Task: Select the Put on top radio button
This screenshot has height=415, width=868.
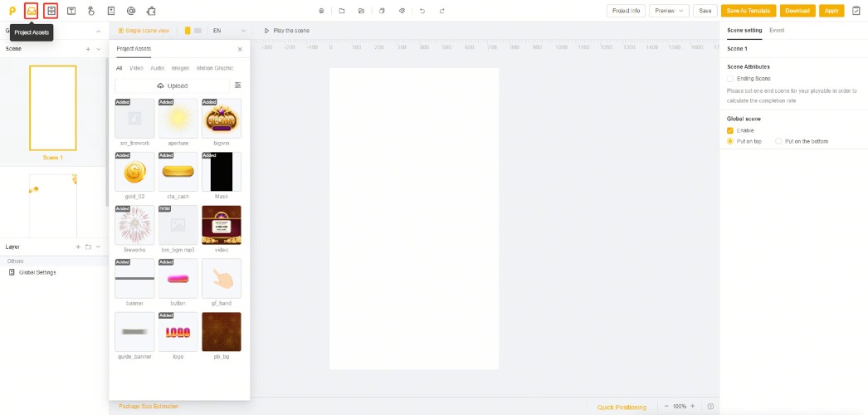Action: [730, 141]
